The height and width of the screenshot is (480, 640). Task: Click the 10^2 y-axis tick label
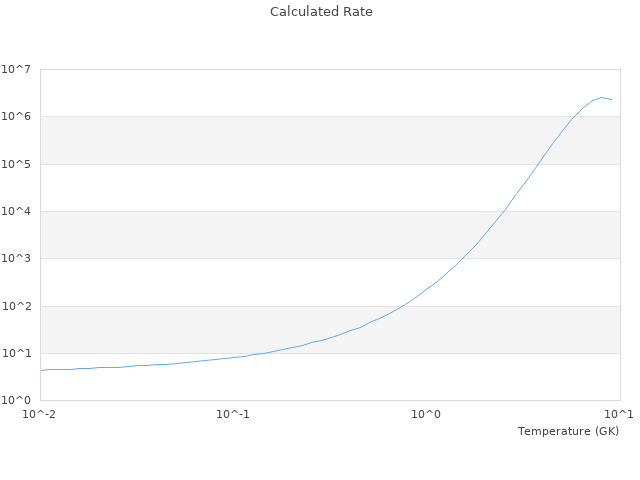click(16, 307)
